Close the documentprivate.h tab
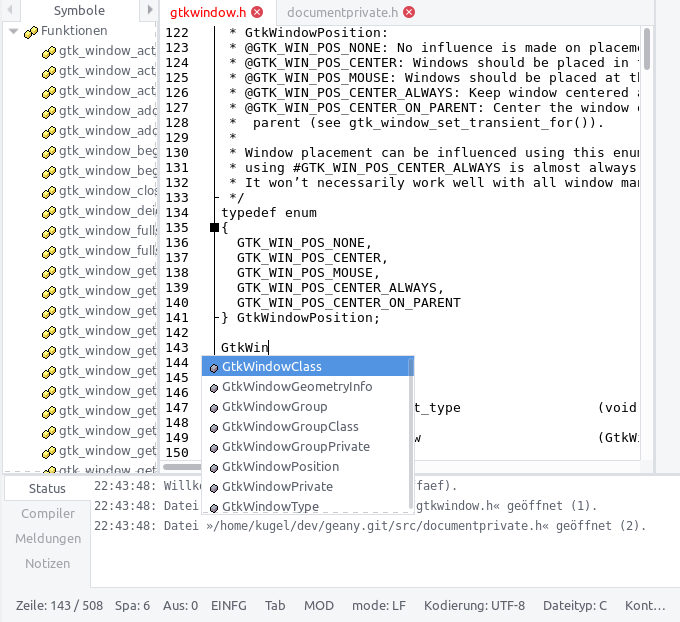Image resolution: width=680 pixels, height=622 pixels. click(409, 12)
